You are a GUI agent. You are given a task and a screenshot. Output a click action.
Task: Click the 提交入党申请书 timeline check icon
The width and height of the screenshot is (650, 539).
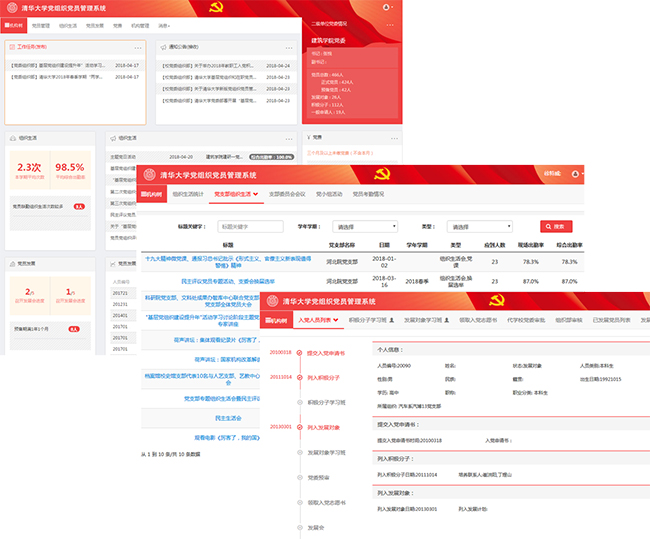tap(299, 353)
